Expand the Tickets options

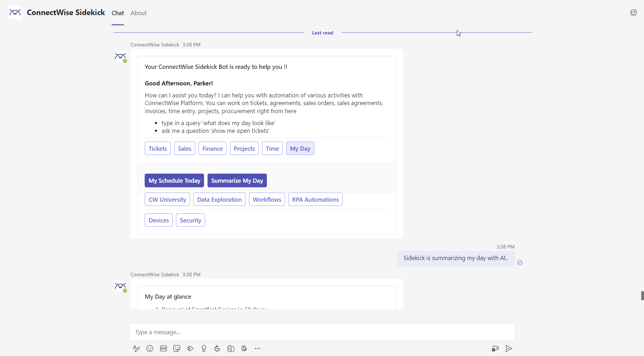158,149
